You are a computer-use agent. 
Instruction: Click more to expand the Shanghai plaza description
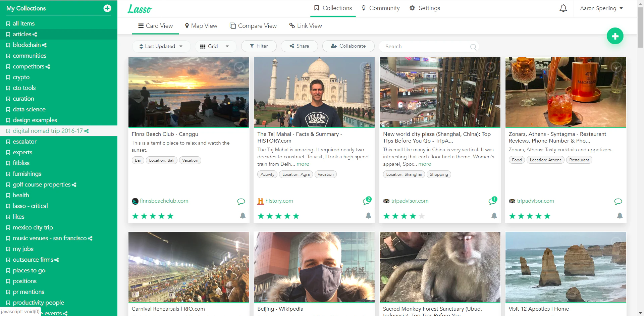(424, 164)
